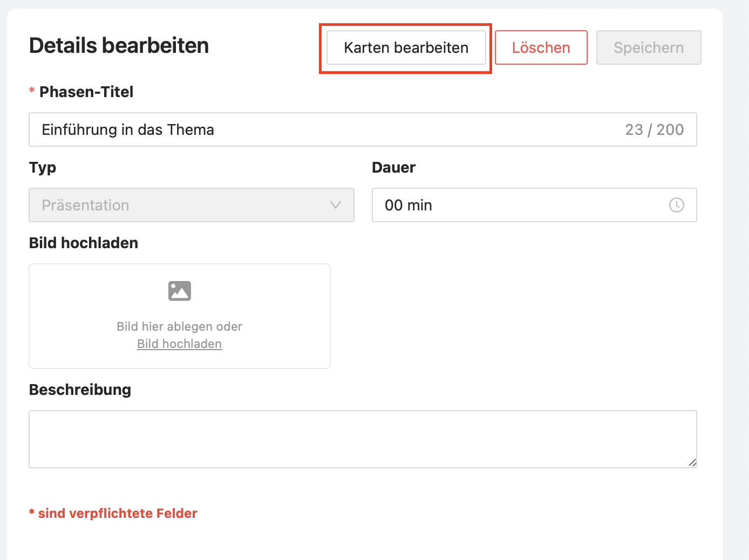
Task: Click the Beschreibung label
Action: point(80,390)
